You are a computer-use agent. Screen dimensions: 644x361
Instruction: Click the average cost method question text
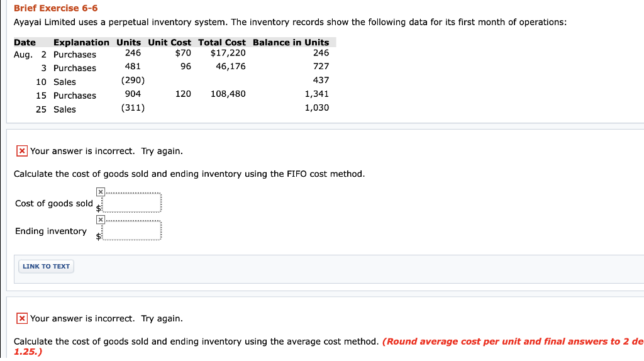pos(196,342)
